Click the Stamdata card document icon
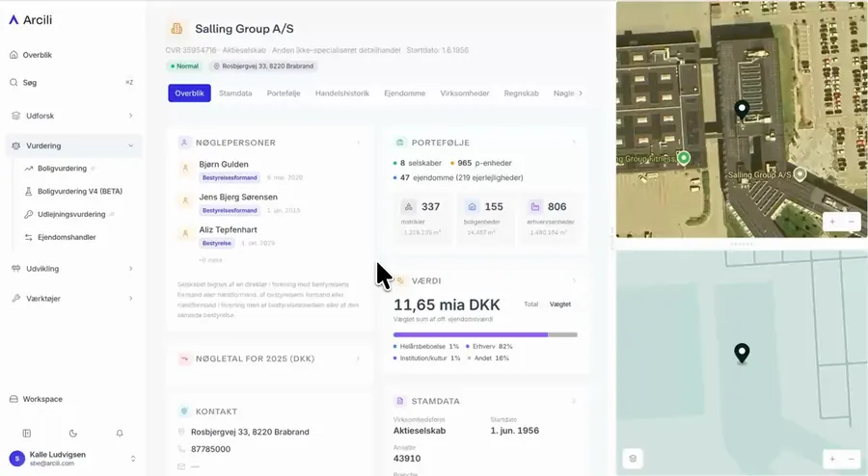Image resolution: width=868 pixels, height=476 pixels. pyautogui.click(x=399, y=401)
